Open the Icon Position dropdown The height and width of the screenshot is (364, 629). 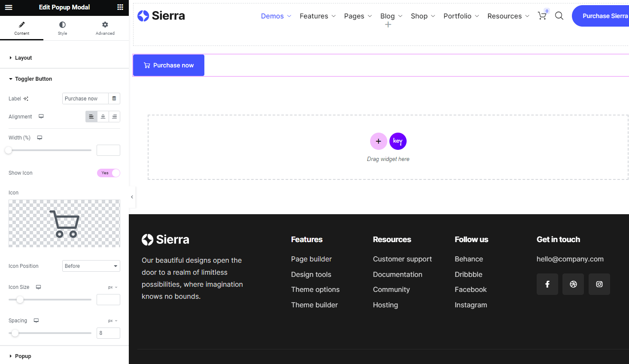[91, 266]
